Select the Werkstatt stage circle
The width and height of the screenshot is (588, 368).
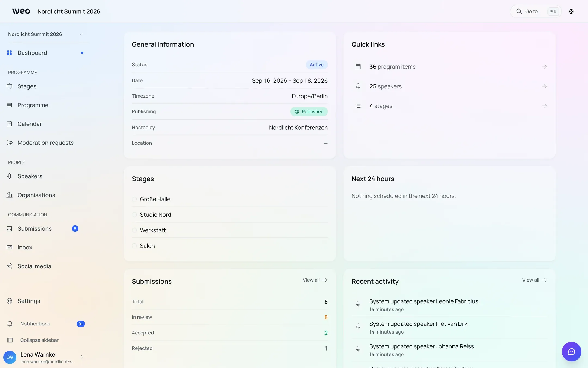pyautogui.click(x=134, y=230)
